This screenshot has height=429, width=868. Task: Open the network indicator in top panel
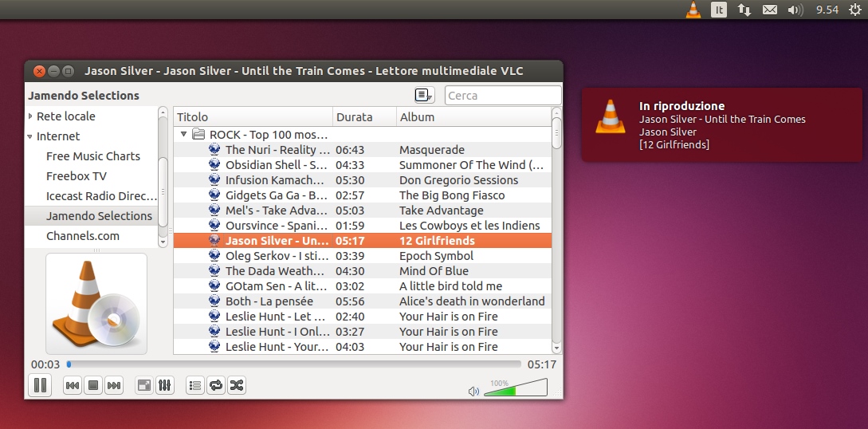[744, 10]
